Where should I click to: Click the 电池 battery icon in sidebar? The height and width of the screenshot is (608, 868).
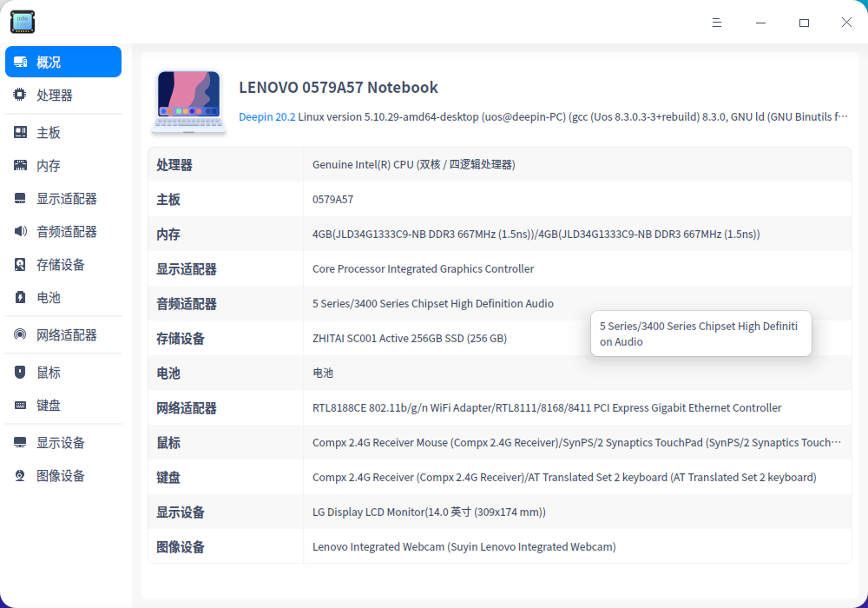pos(20,297)
